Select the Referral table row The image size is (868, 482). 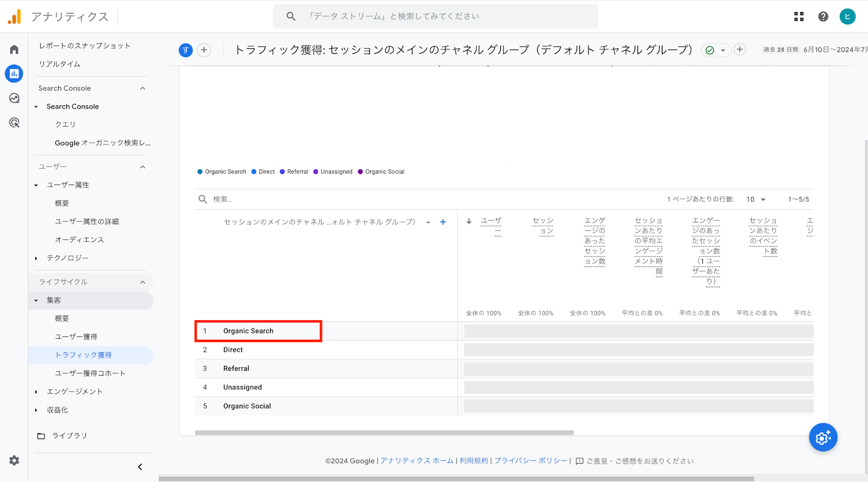(504, 369)
